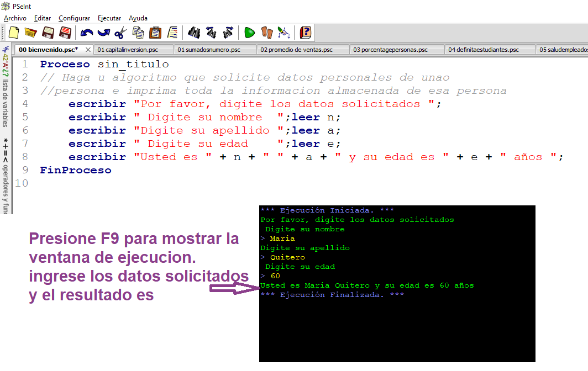Cut selection with the scissors icon
This screenshot has width=588, height=371.
pos(120,33)
